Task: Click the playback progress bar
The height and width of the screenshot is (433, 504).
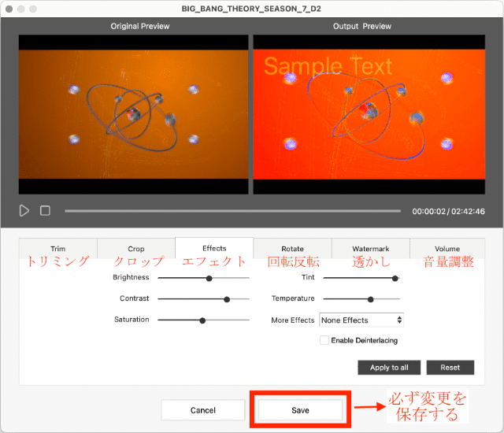Action: coord(233,211)
